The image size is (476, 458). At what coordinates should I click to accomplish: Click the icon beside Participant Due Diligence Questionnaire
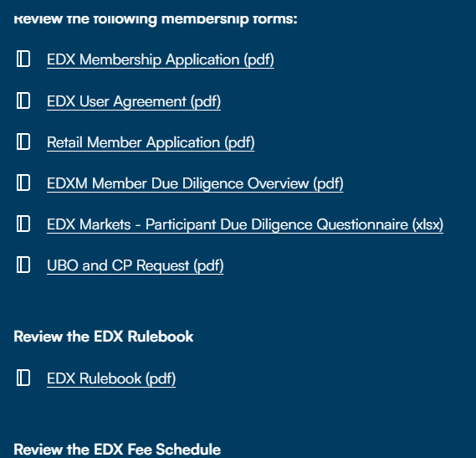pyautogui.click(x=23, y=224)
